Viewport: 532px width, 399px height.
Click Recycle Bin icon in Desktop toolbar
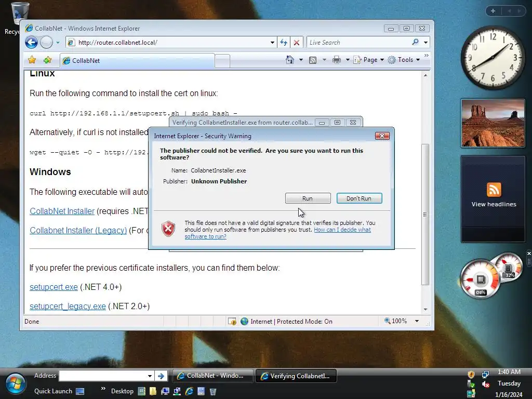[213, 392]
